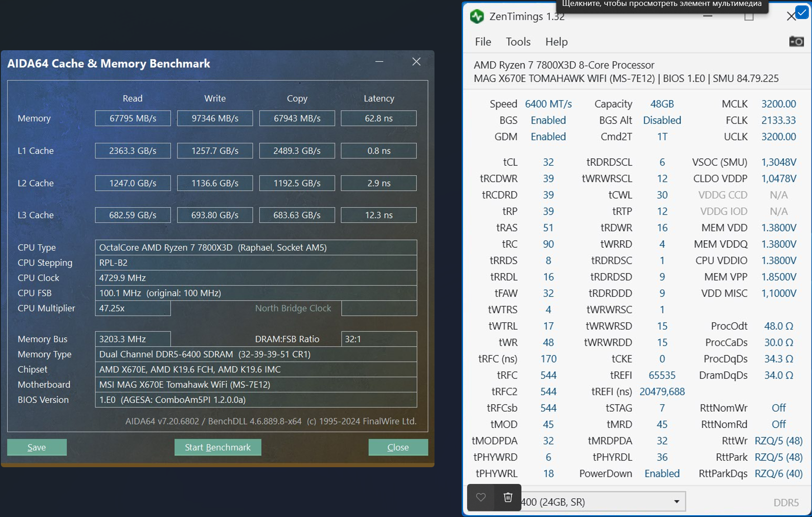Select L2 Cache Latency value 2.9 ns
The image size is (812, 517).
pyautogui.click(x=379, y=183)
